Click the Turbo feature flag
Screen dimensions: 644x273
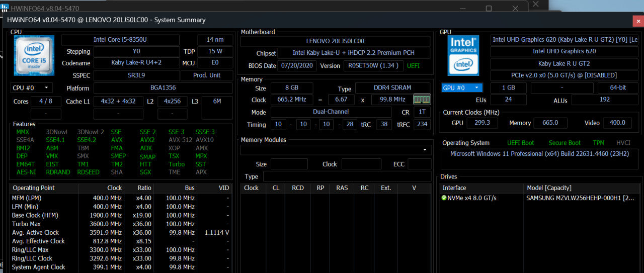click(x=176, y=164)
